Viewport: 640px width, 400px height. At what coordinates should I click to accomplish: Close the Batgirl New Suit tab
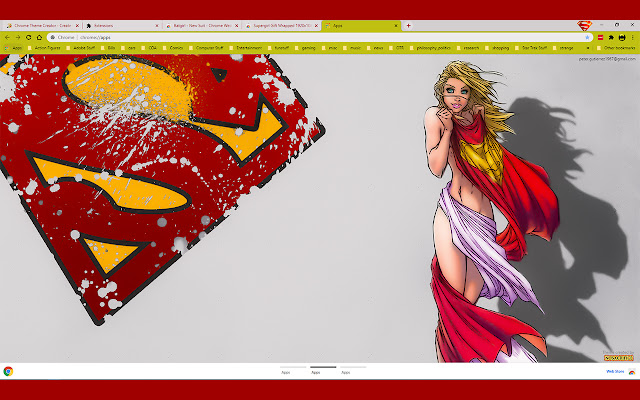click(237, 25)
